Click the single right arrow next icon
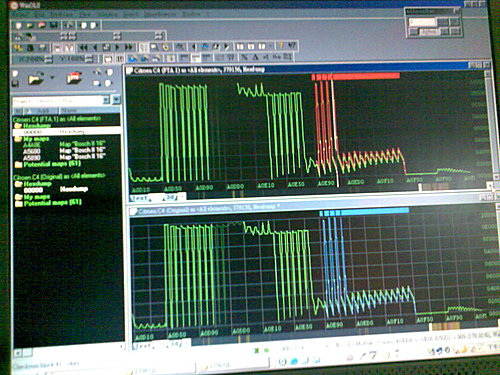 tap(117, 47)
